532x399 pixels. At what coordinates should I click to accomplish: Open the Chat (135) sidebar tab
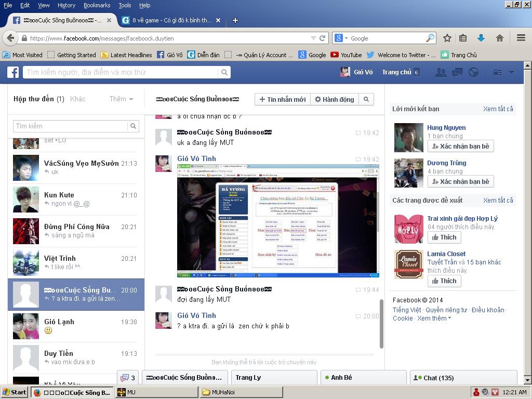pyautogui.click(x=463, y=378)
